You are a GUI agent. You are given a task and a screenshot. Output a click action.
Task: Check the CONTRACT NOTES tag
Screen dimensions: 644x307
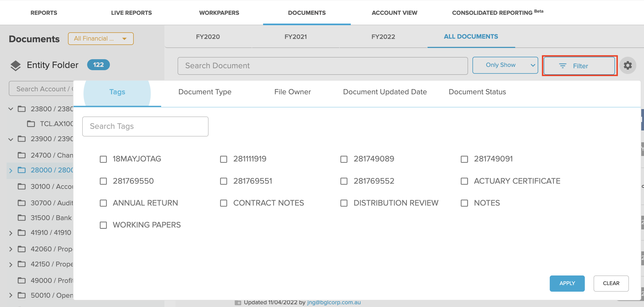pyautogui.click(x=224, y=203)
